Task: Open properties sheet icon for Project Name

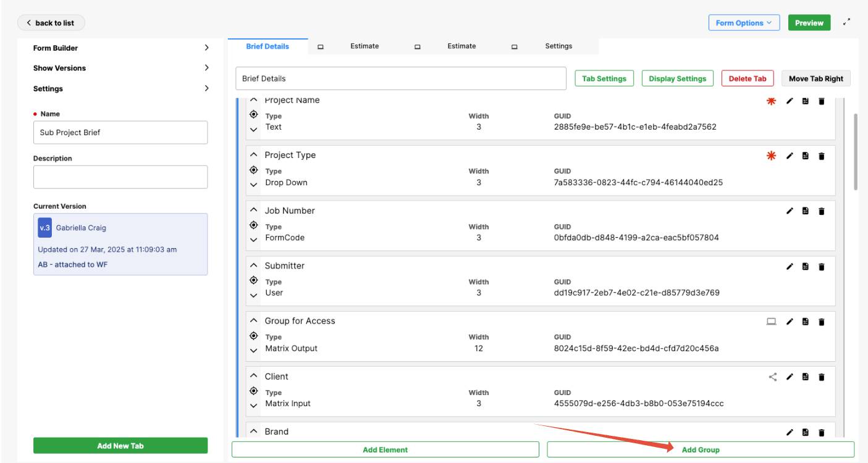Action: click(806, 101)
